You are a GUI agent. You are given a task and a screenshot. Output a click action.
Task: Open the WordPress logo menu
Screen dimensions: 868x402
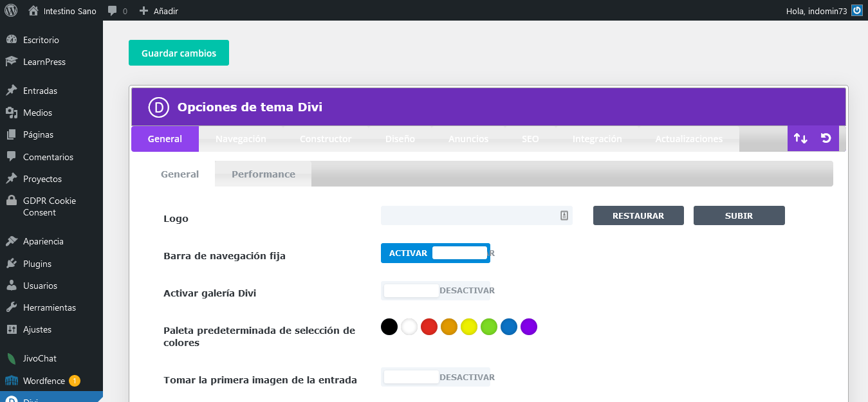(11, 10)
